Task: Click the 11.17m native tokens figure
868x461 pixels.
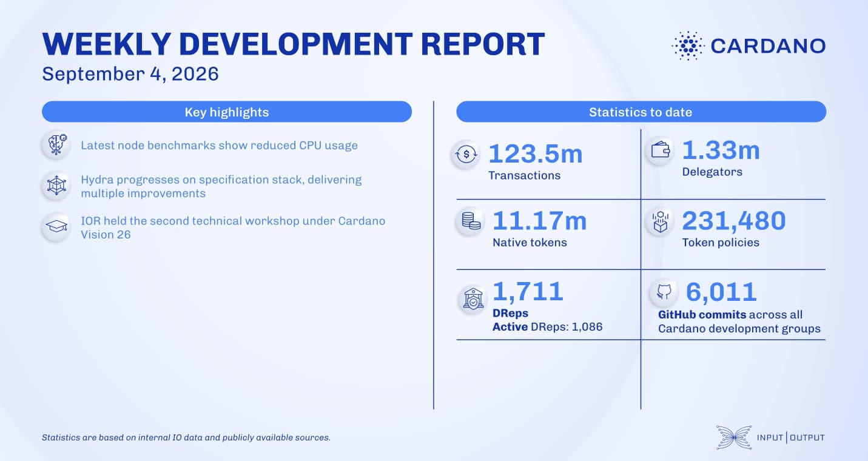Action: pos(539,220)
